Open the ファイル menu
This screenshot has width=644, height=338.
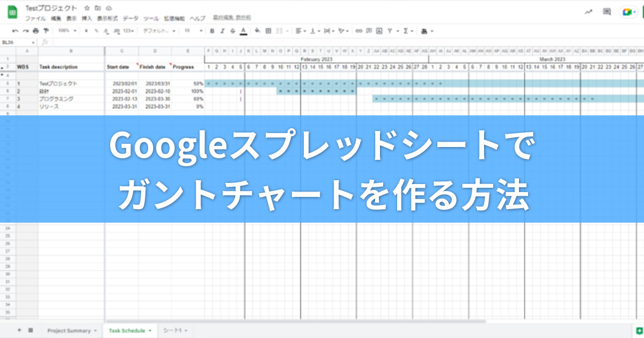click(x=35, y=18)
